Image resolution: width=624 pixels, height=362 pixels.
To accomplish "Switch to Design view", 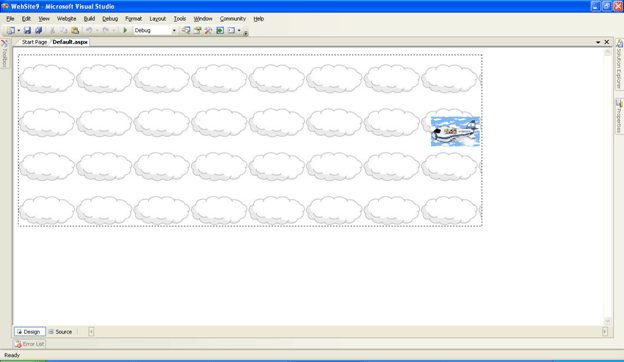I will [29, 331].
